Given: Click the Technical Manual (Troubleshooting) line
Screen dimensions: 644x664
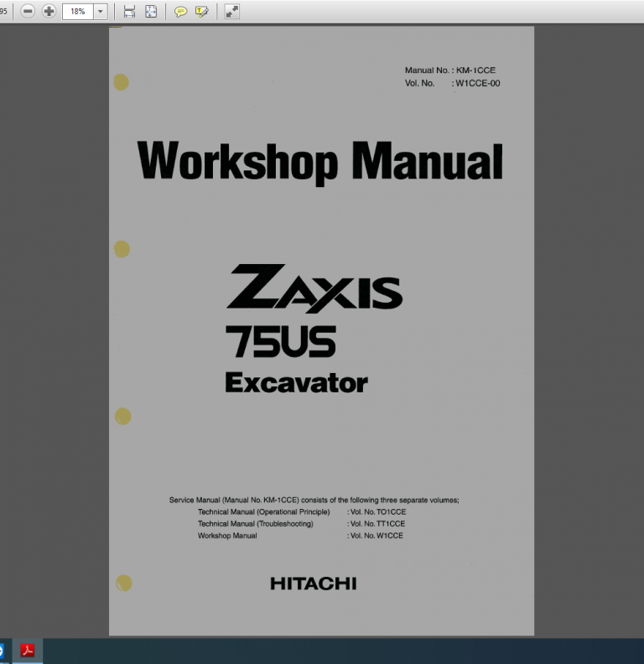Looking at the screenshot, I should coord(256,524).
